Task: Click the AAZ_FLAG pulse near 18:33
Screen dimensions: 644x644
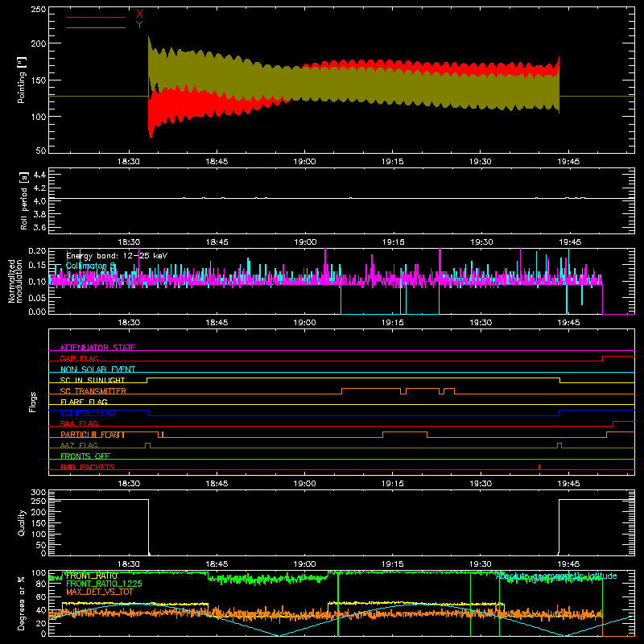Action: click(148, 445)
